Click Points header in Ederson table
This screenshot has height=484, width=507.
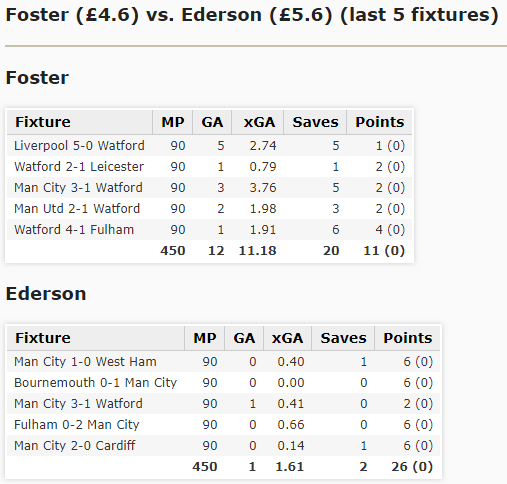tap(407, 338)
